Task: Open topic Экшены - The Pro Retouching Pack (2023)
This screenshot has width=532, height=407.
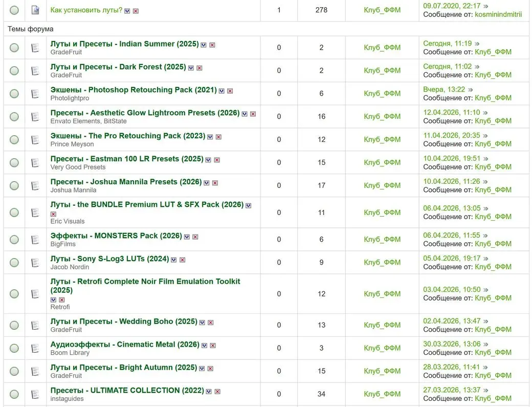Action: pos(128,136)
